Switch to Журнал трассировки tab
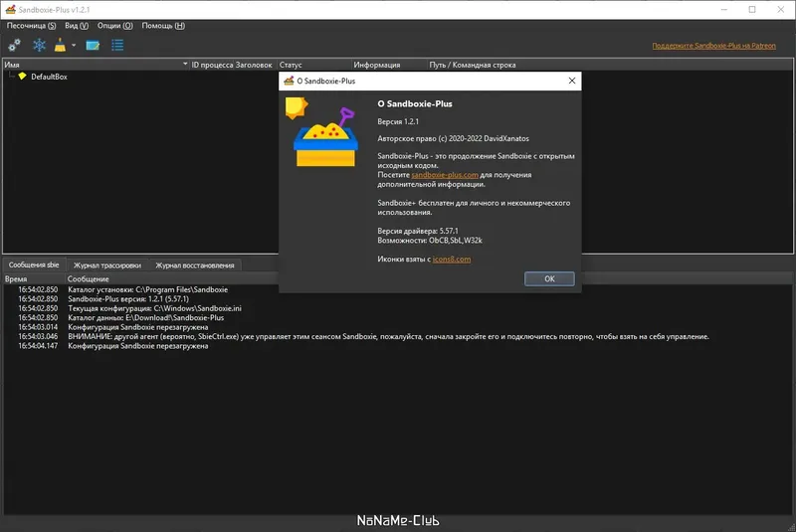 pos(107,266)
